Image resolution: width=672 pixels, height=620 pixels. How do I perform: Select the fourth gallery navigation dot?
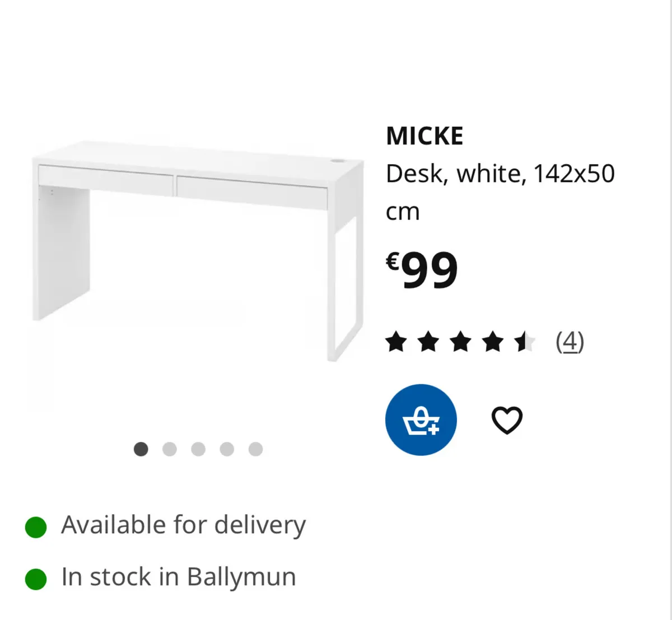226,449
